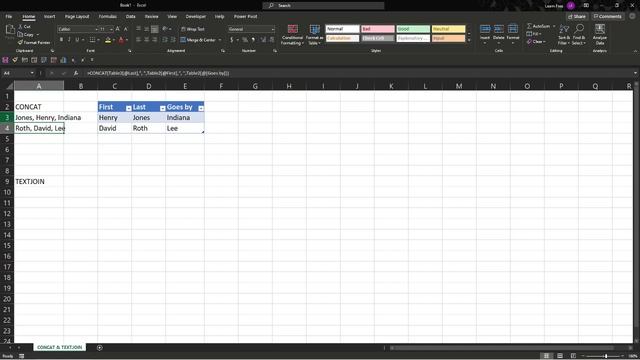
Task: Switch to the Formulas tab
Action: click(107, 16)
